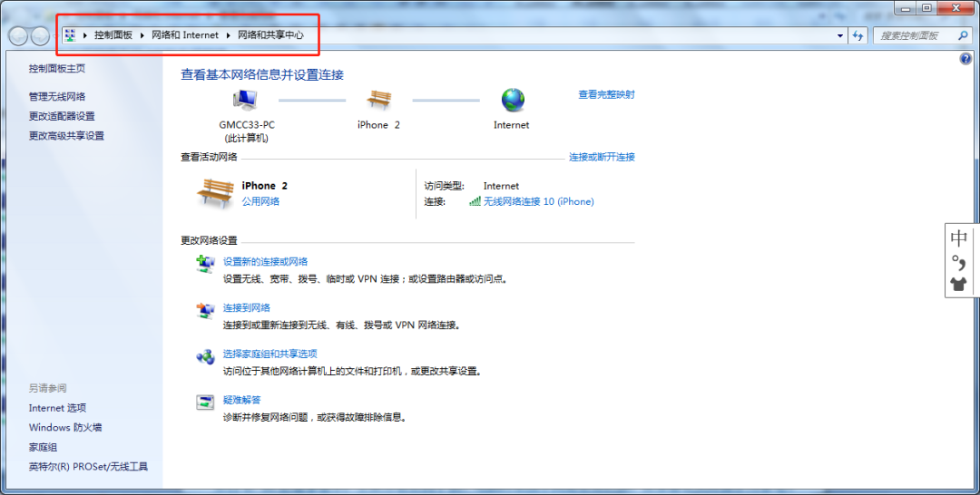Click the homegroup and sharing options icon
Viewport: 980px width, 495px height.
(x=205, y=356)
